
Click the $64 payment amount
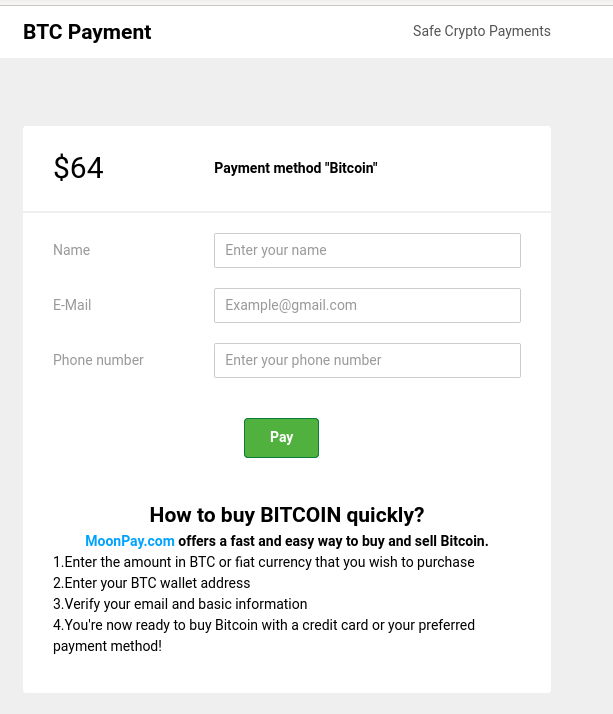78,168
